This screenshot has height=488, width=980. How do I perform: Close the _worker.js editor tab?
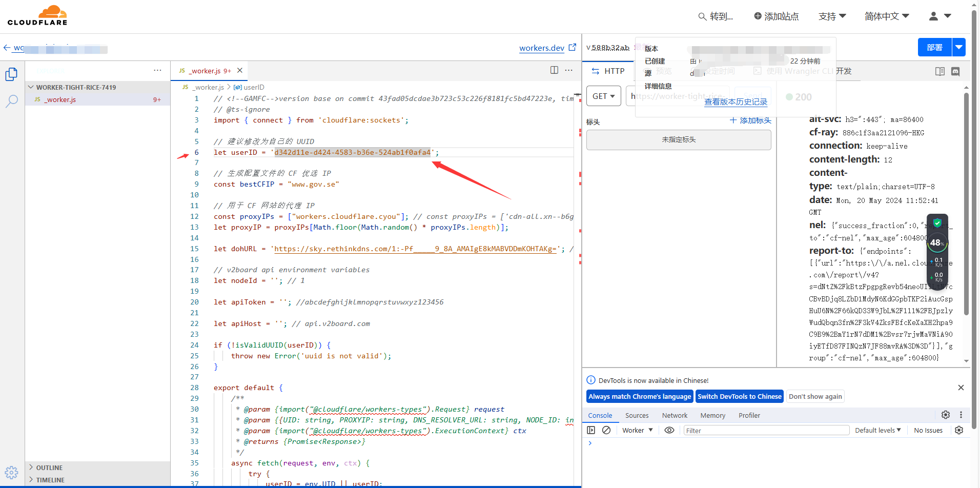coord(239,70)
